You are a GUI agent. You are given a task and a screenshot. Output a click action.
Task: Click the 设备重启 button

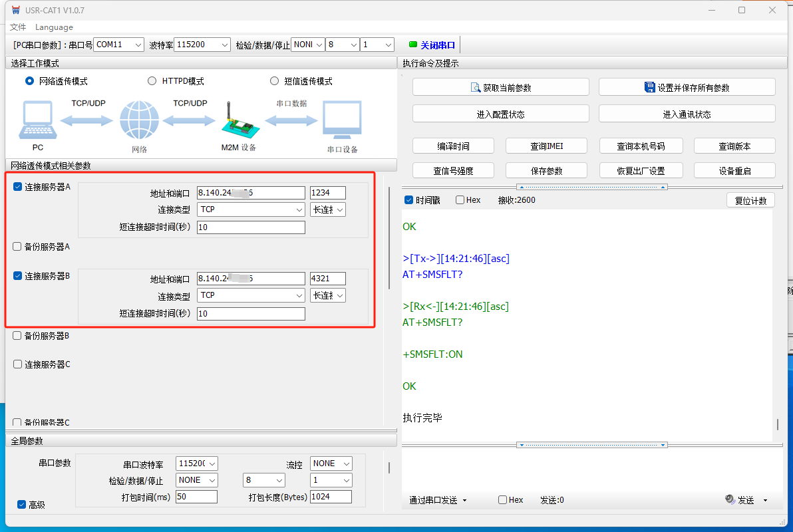pyautogui.click(x=734, y=171)
